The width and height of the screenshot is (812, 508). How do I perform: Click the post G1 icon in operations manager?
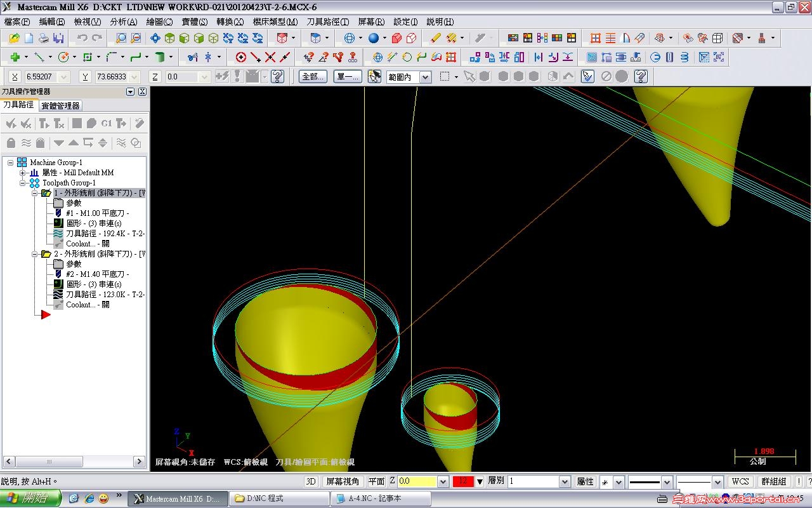pos(107,123)
